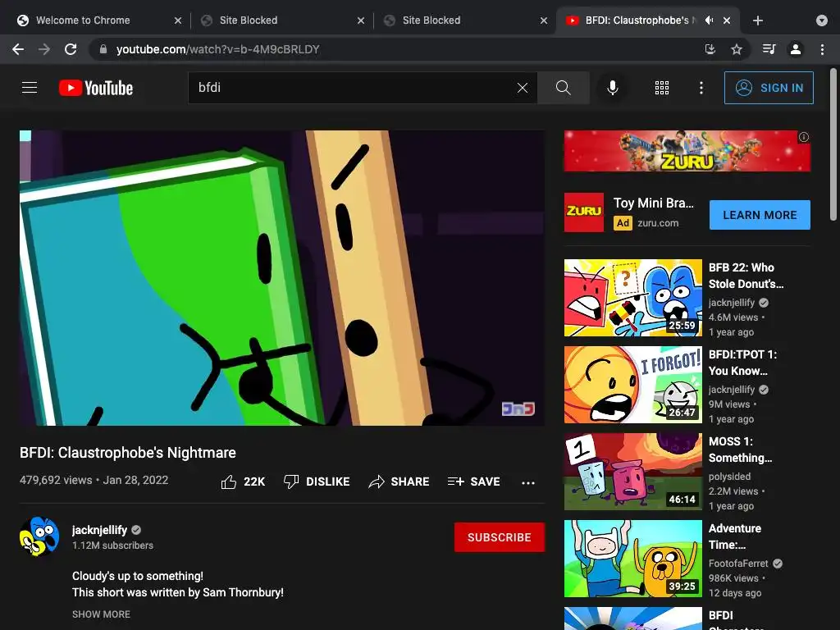840x630 pixels.
Task: Click the lock icon in address bar
Action: click(x=103, y=49)
